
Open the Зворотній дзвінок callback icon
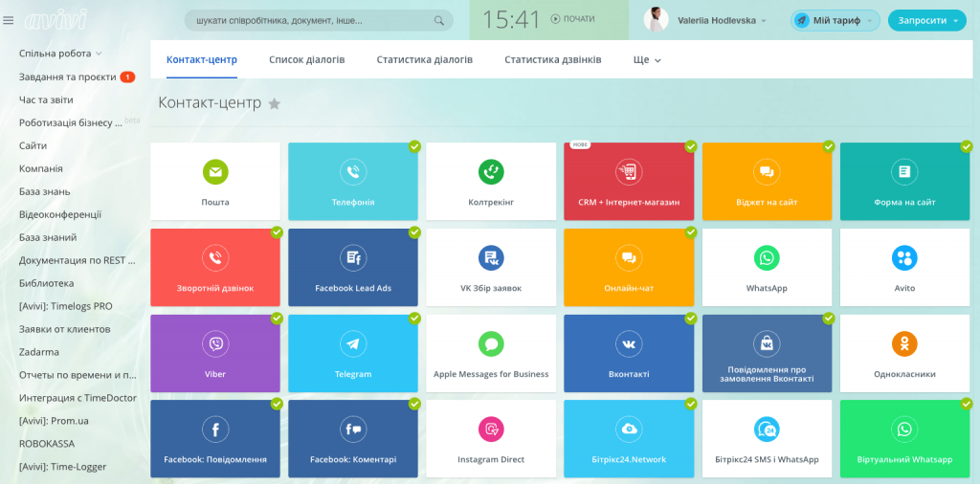215,257
